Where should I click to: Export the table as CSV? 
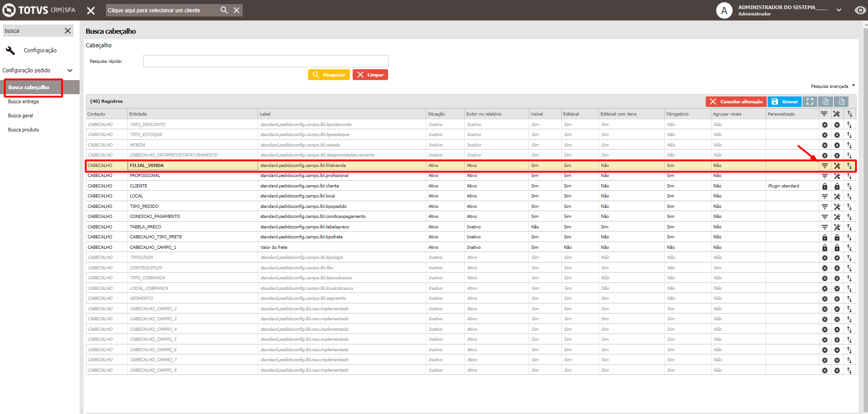tap(825, 101)
